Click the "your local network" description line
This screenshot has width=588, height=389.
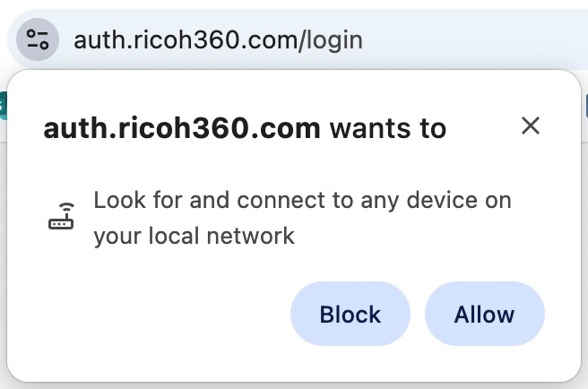(194, 237)
